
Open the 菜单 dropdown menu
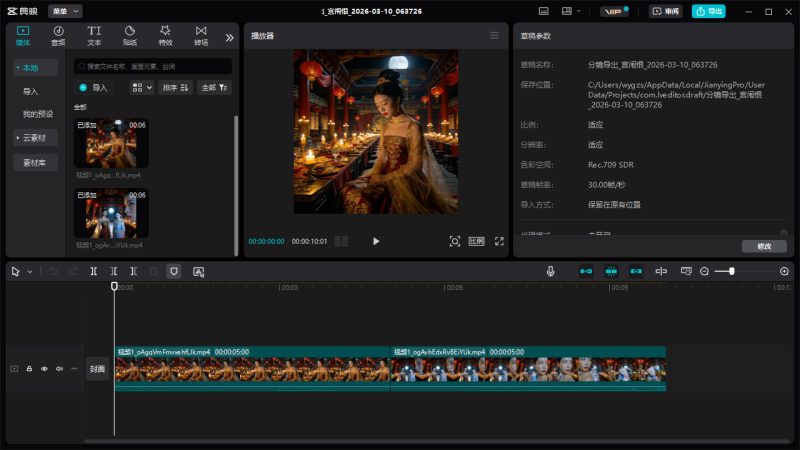click(x=65, y=11)
